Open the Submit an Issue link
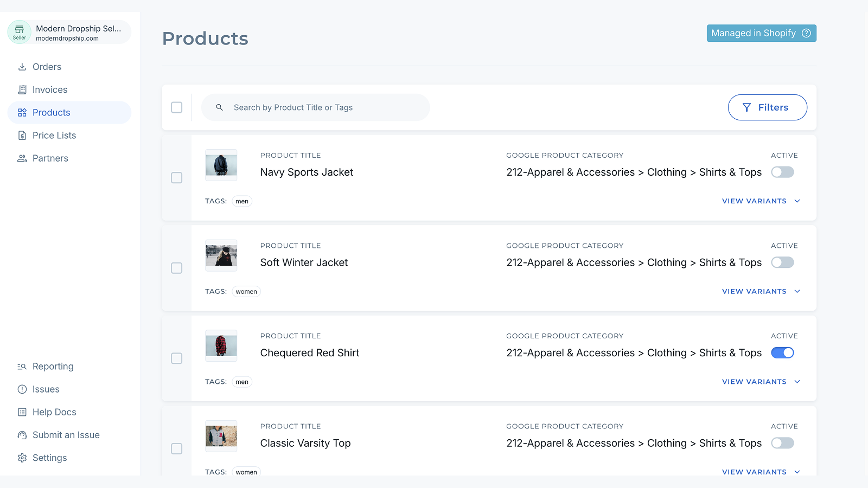Screen dimensions: 868x488 pyautogui.click(x=66, y=435)
